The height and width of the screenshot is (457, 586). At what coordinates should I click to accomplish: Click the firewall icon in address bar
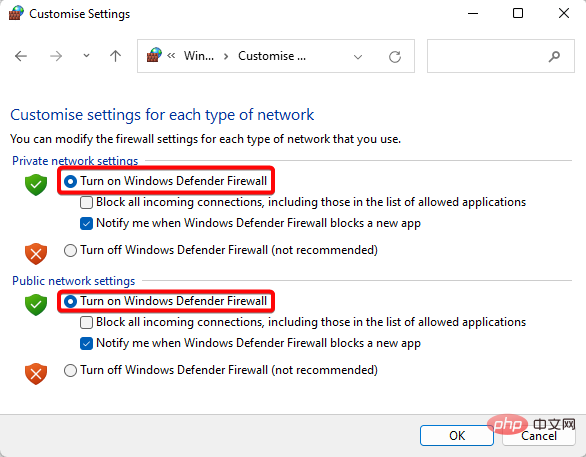point(154,55)
